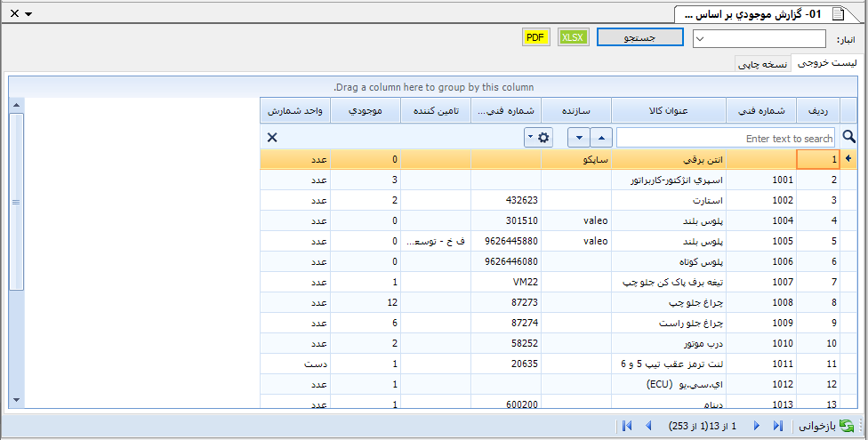Click the cell 9626445880
868x440 pixels.
pos(506,241)
